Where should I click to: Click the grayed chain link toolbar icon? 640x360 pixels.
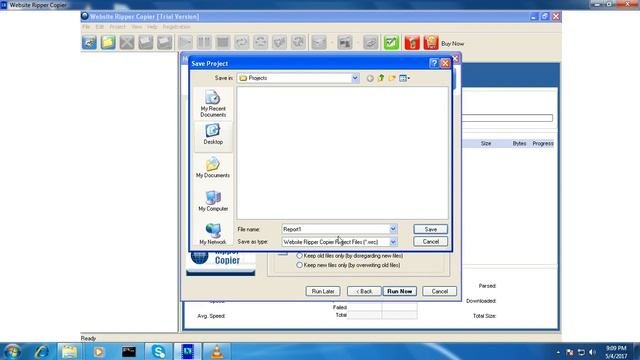pos(371,42)
